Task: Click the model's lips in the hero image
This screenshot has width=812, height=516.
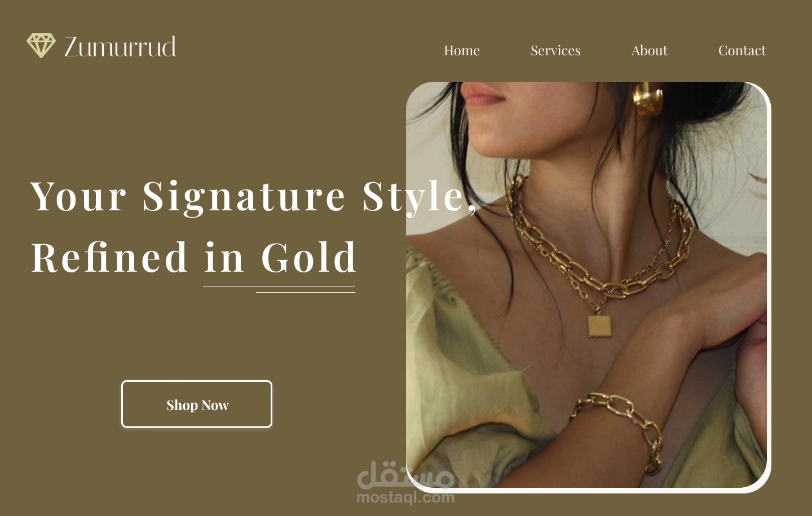Action: click(x=484, y=98)
